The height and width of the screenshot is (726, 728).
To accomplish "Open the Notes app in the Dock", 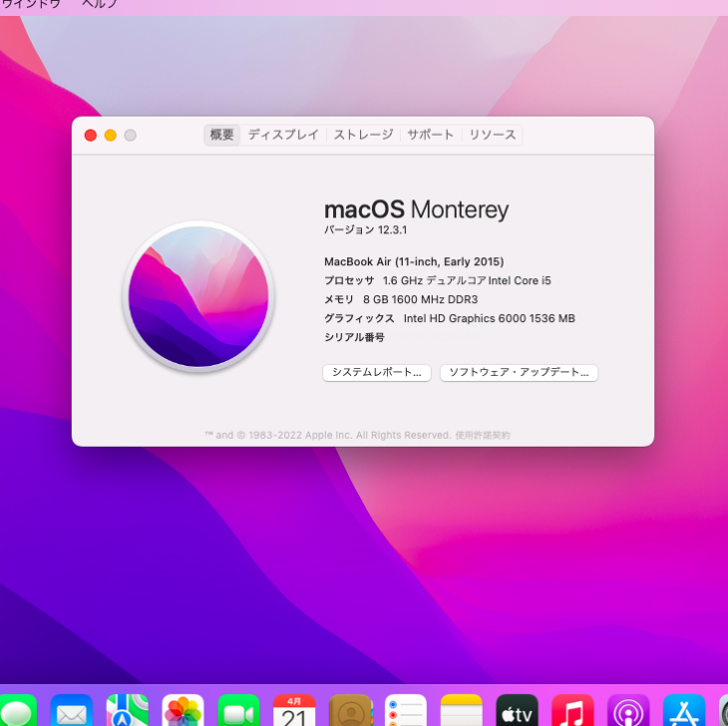I will coord(462,711).
